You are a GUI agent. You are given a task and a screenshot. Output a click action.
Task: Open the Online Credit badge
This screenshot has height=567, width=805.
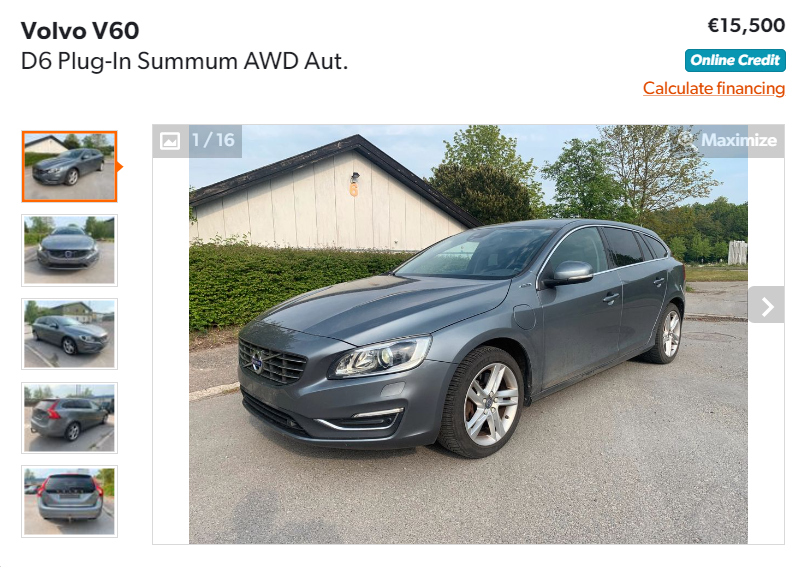[x=735, y=61]
